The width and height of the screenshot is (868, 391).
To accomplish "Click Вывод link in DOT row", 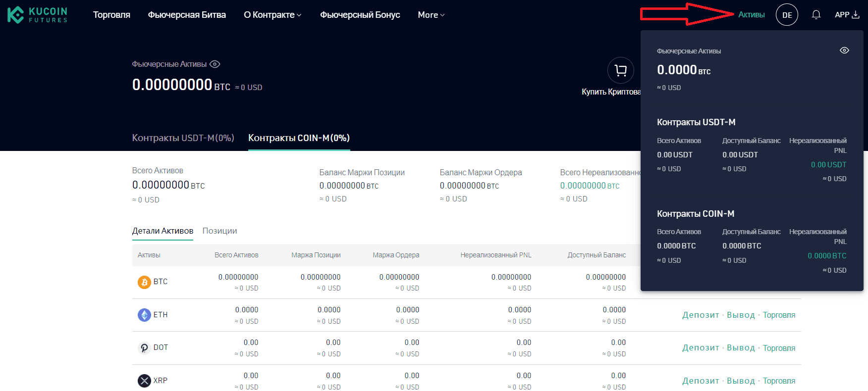I will click(x=741, y=348).
